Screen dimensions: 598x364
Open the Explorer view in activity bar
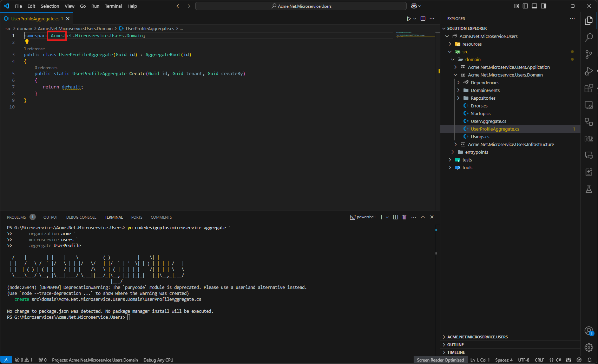(589, 21)
